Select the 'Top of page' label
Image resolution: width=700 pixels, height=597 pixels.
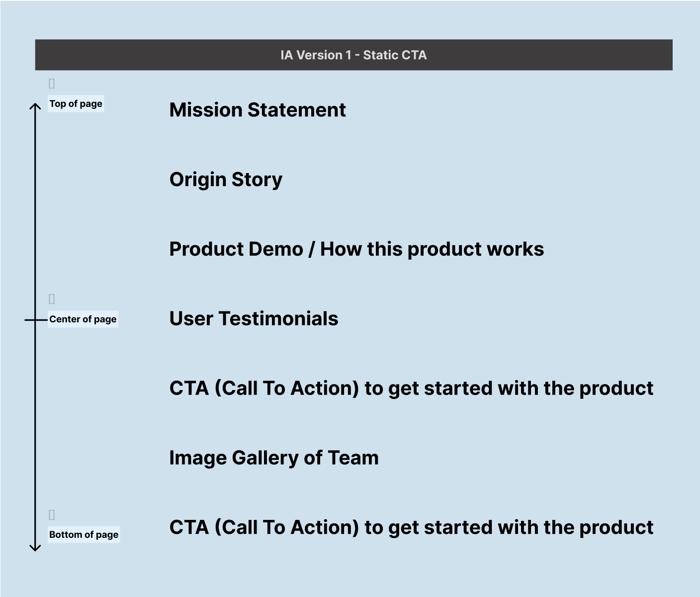coord(76,104)
